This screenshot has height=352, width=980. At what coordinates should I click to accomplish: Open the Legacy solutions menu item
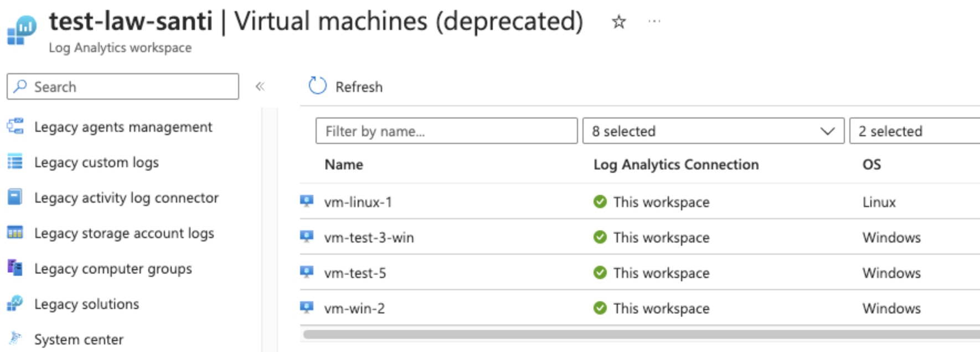click(x=86, y=304)
